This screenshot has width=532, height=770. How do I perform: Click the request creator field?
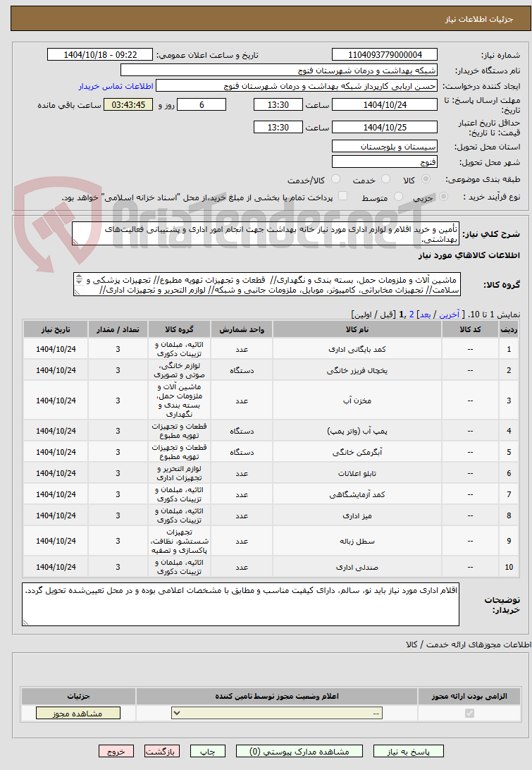297,87
